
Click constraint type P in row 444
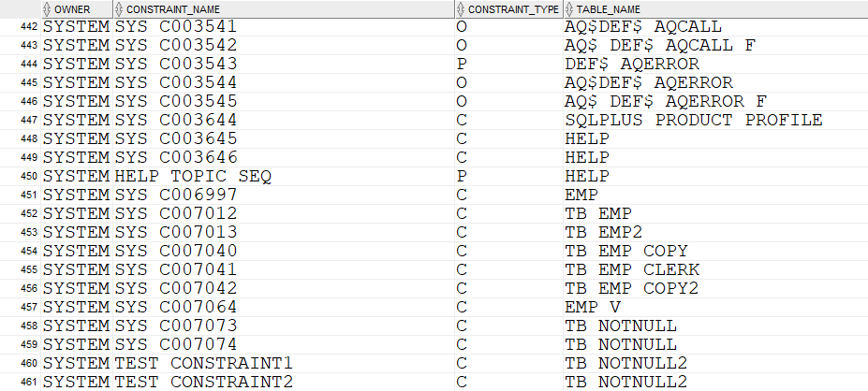[462, 65]
